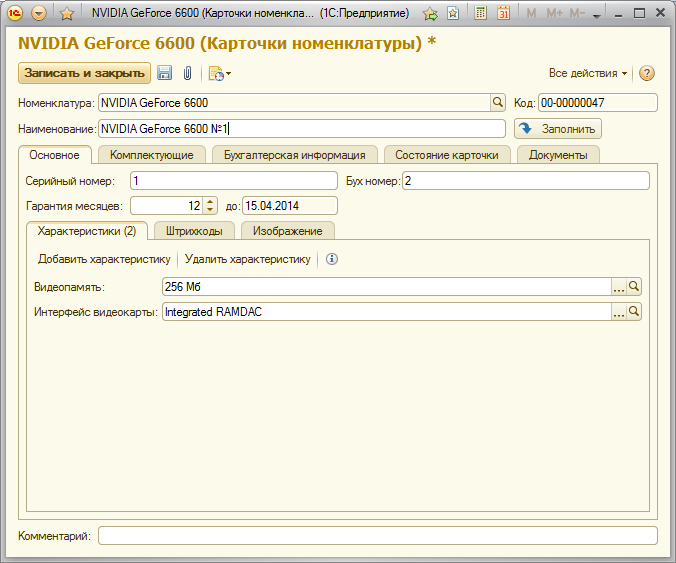The height and width of the screenshot is (563, 676).
Task: Click the Серийный номер field
Action: click(234, 181)
